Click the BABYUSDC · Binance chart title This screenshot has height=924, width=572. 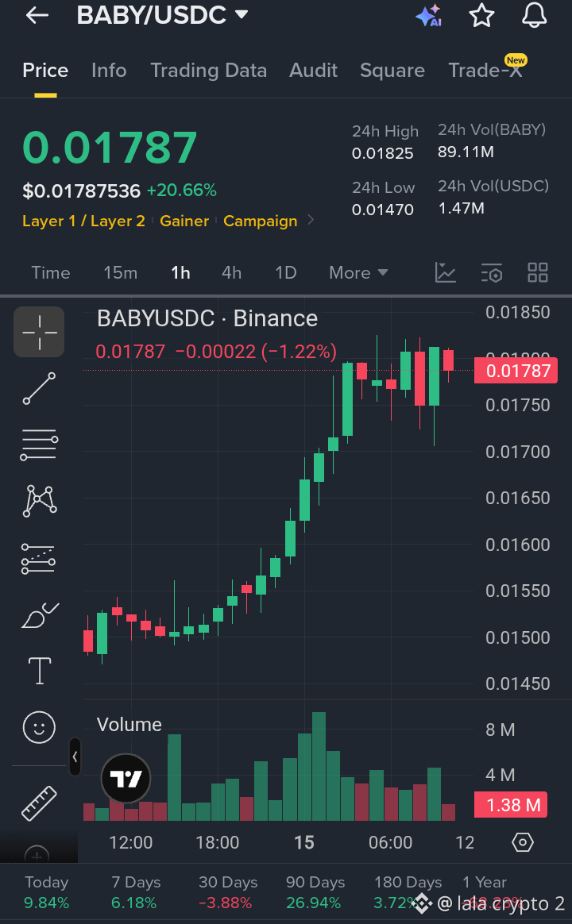pyautogui.click(x=207, y=318)
